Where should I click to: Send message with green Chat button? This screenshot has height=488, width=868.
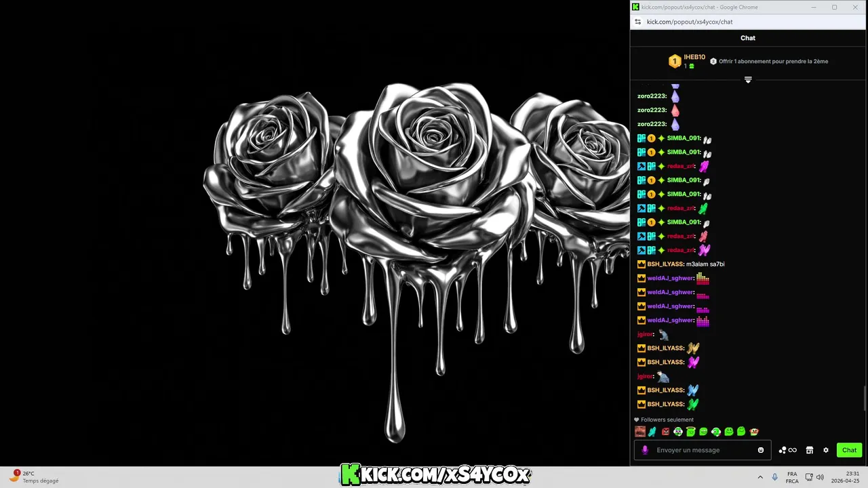[849, 450]
